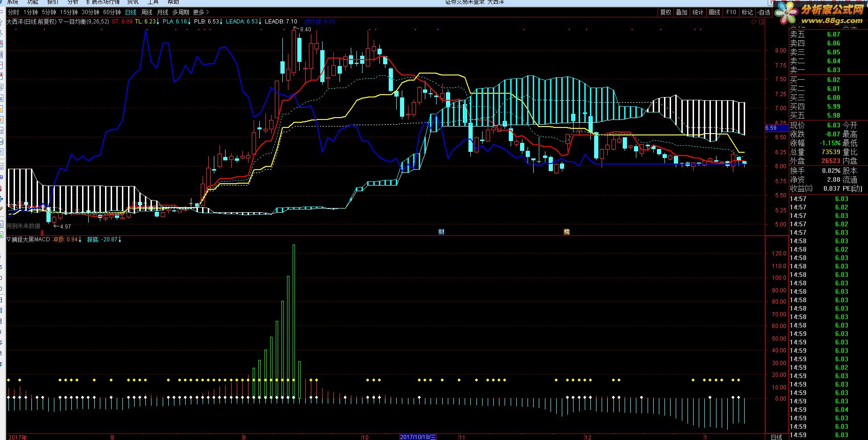
Task: Select the 1分钟 period tab
Action: point(30,12)
